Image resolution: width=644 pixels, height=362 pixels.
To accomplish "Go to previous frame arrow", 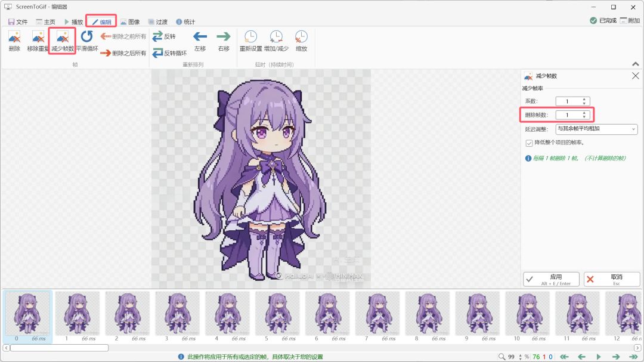I will tap(581, 357).
